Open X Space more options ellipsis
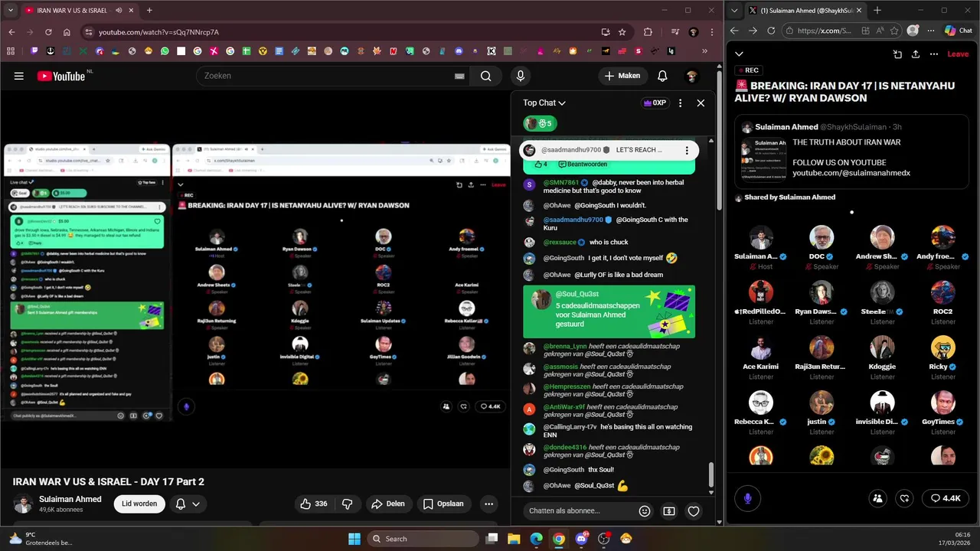The height and width of the screenshot is (551, 980). [x=934, y=54]
